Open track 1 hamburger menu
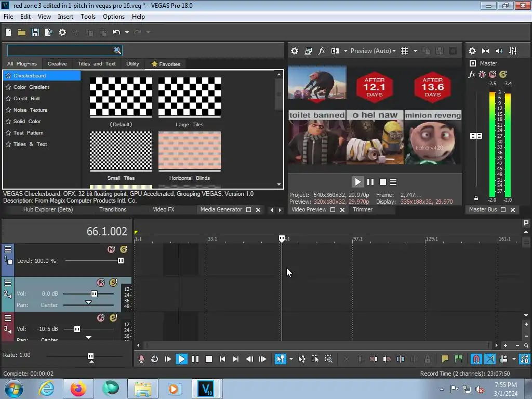532x399 pixels. pyautogui.click(x=8, y=250)
